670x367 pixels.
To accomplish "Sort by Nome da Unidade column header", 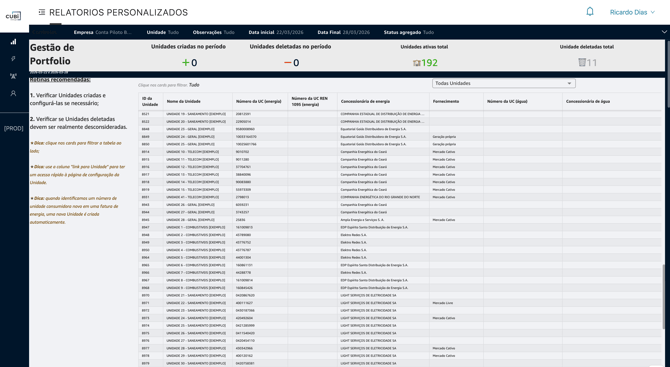I will pyautogui.click(x=198, y=102).
